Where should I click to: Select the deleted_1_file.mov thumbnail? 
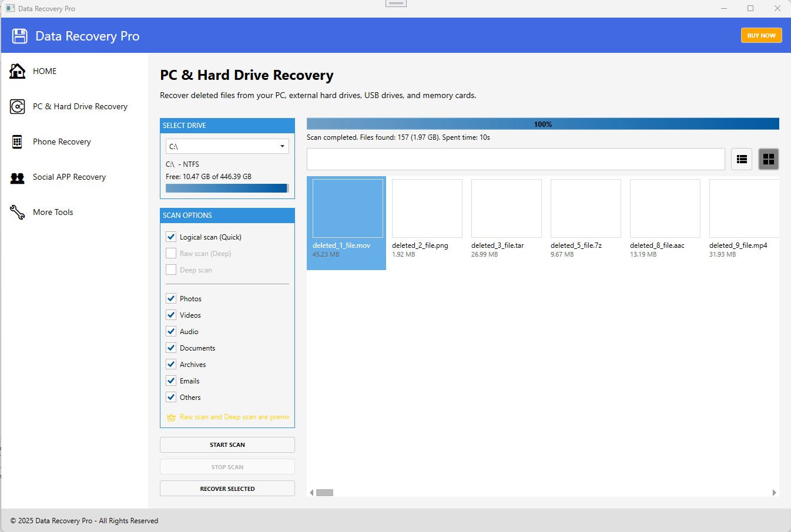click(348, 208)
